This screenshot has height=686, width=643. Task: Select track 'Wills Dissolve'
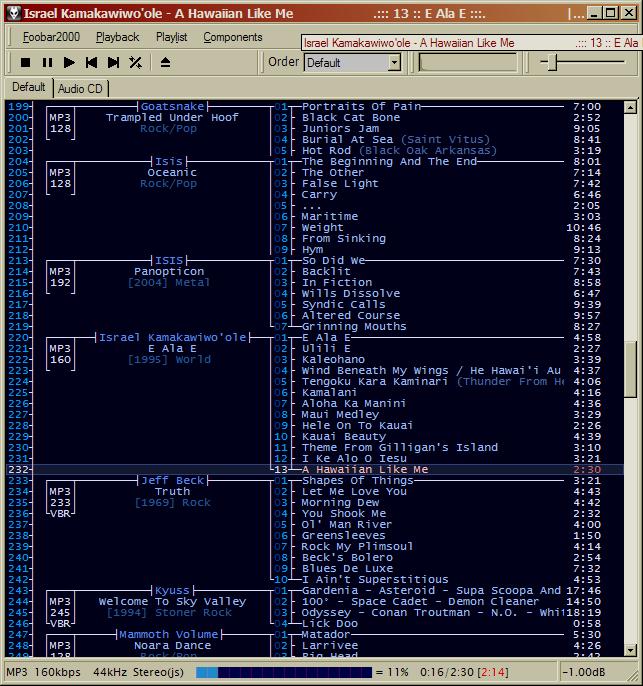point(351,293)
